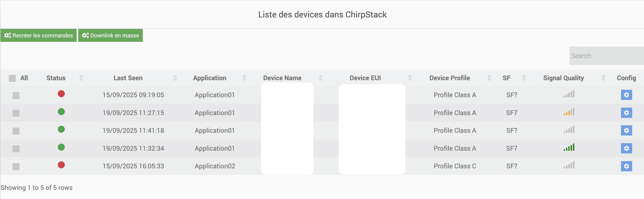Check the row seen at 19/09/2025 11:27:15
Screen dimensions: 644x199
click(x=16, y=113)
